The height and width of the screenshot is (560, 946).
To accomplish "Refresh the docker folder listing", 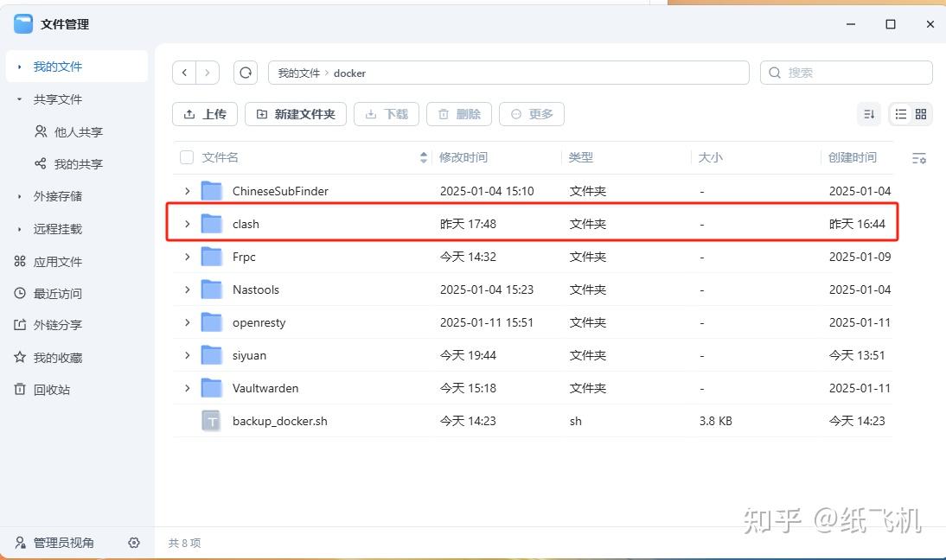I will pyautogui.click(x=246, y=73).
